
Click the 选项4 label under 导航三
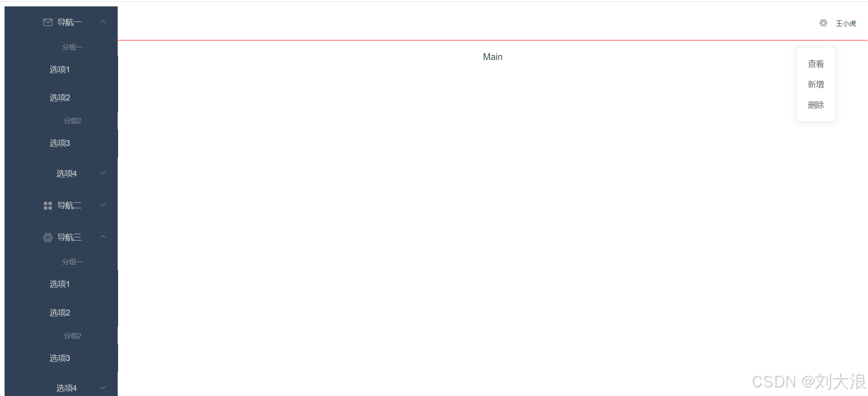66,388
